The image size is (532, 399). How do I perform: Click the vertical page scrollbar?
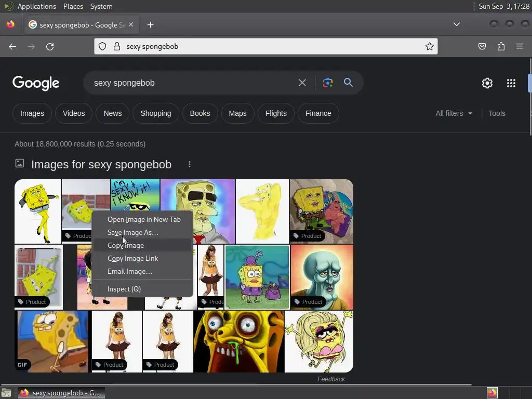[530, 97]
